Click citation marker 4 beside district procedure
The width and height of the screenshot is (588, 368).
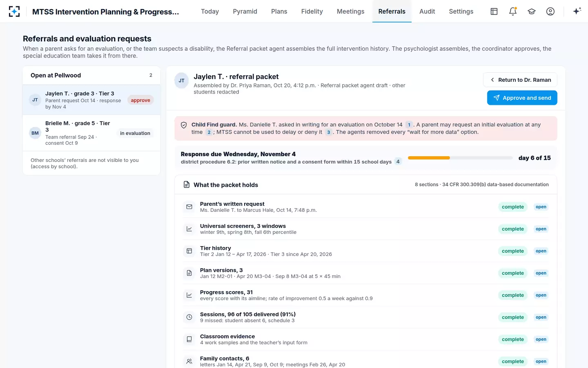398,162
